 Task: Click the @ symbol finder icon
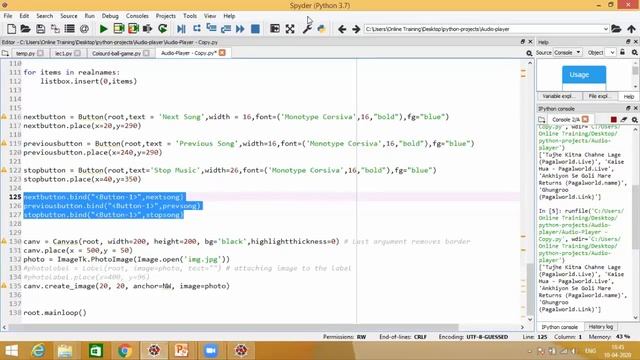pos(84,29)
